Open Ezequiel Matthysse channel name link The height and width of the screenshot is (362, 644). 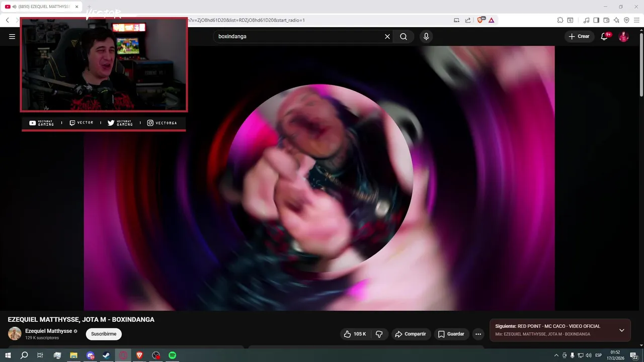49,331
